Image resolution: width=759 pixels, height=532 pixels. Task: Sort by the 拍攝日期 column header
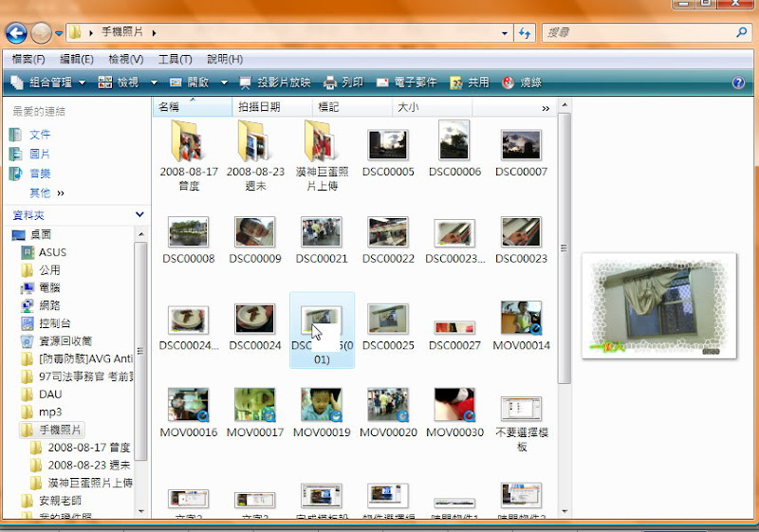(x=272, y=107)
